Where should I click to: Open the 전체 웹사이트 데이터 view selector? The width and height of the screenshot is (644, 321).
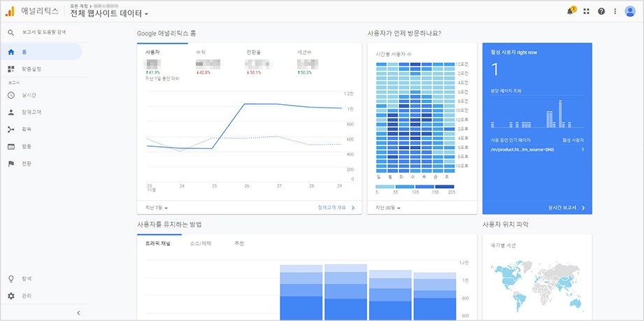click(109, 13)
